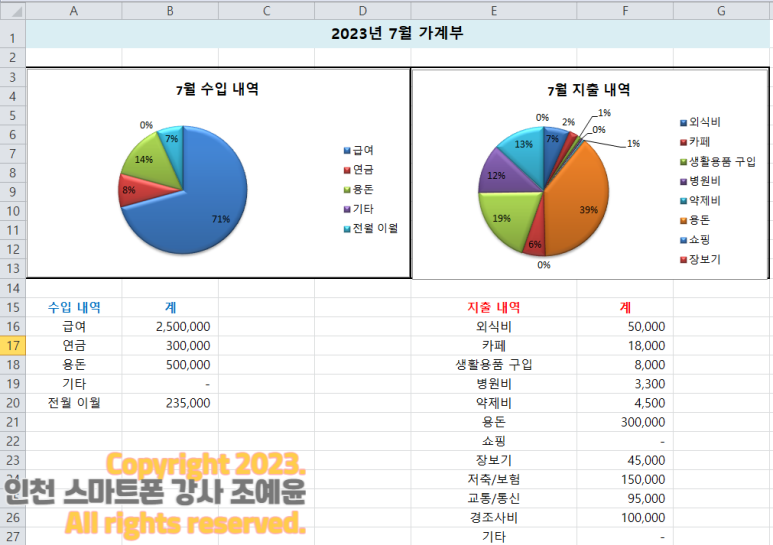Click the 병원비 legend entry
Image resolution: width=773 pixels, height=545 pixels.
[x=701, y=181]
